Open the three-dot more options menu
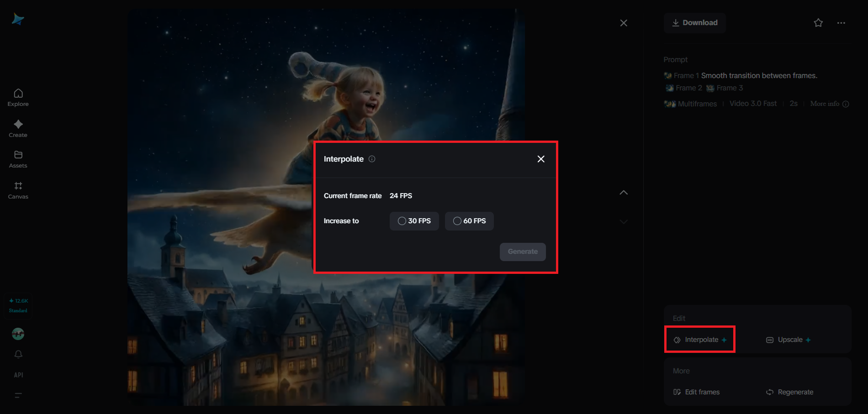The width and height of the screenshot is (868, 414). tap(842, 22)
